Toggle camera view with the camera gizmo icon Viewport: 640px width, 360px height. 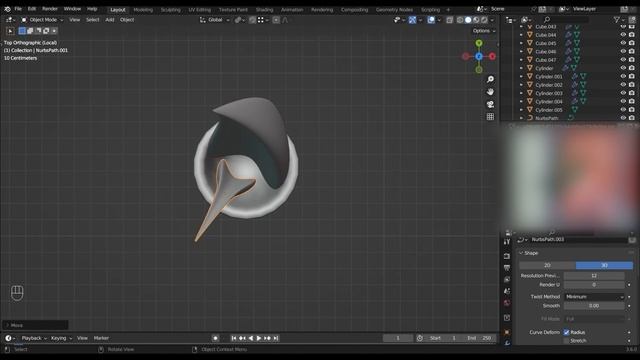tap(490, 104)
